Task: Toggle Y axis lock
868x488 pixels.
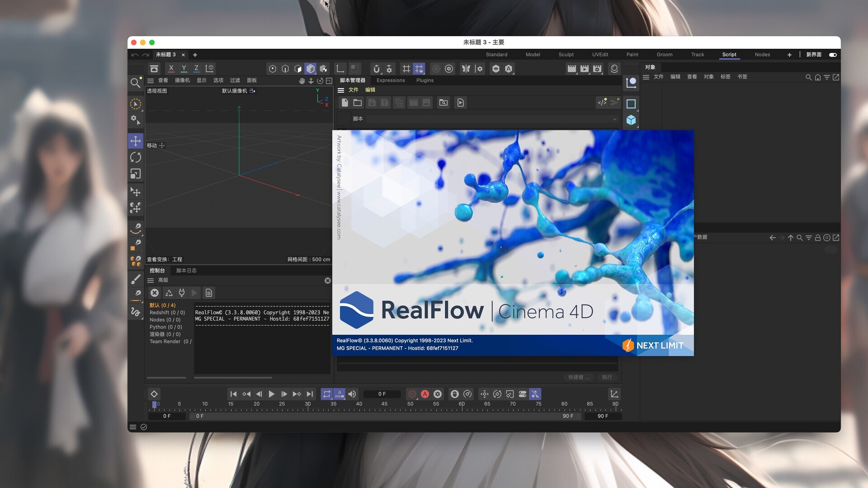Action: 184,69
